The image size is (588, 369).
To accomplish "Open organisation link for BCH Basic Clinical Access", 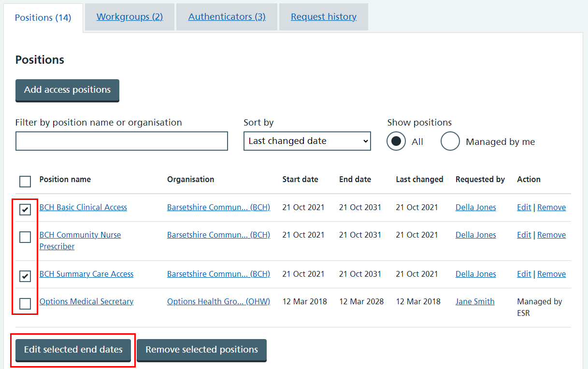I will point(218,207).
